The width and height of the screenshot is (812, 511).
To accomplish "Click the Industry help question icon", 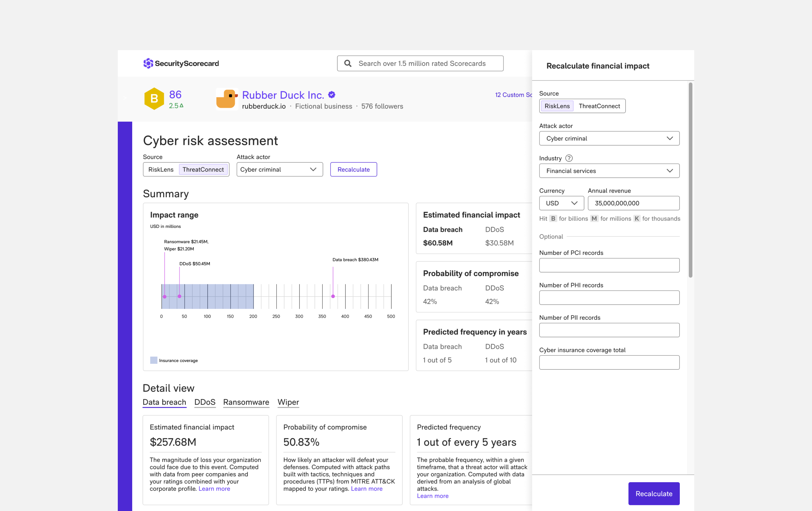I will tap(569, 158).
